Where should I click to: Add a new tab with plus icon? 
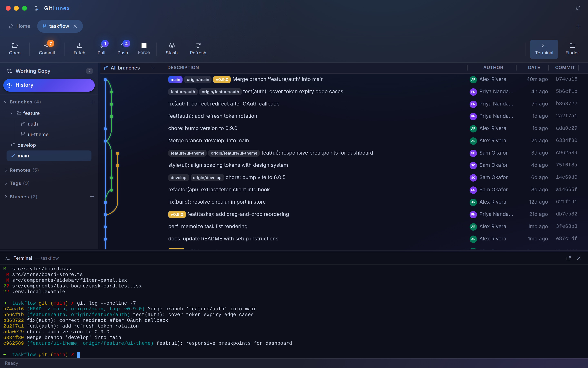(x=578, y=26)
